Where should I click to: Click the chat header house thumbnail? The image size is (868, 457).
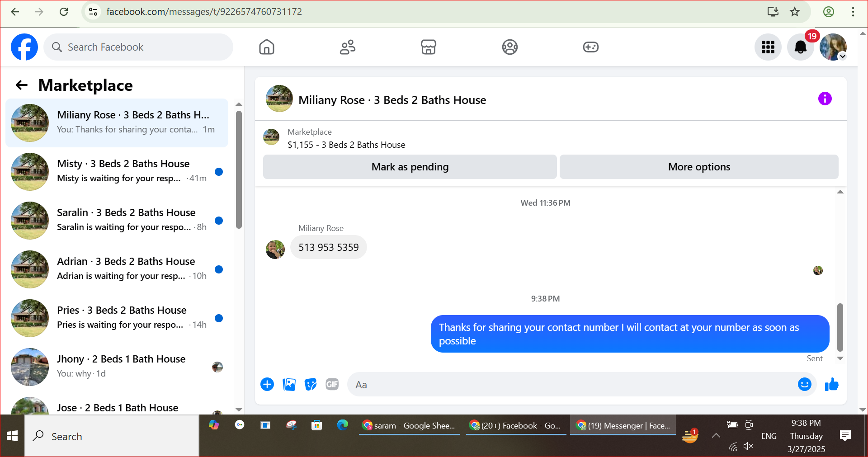(x=279, y=99)
